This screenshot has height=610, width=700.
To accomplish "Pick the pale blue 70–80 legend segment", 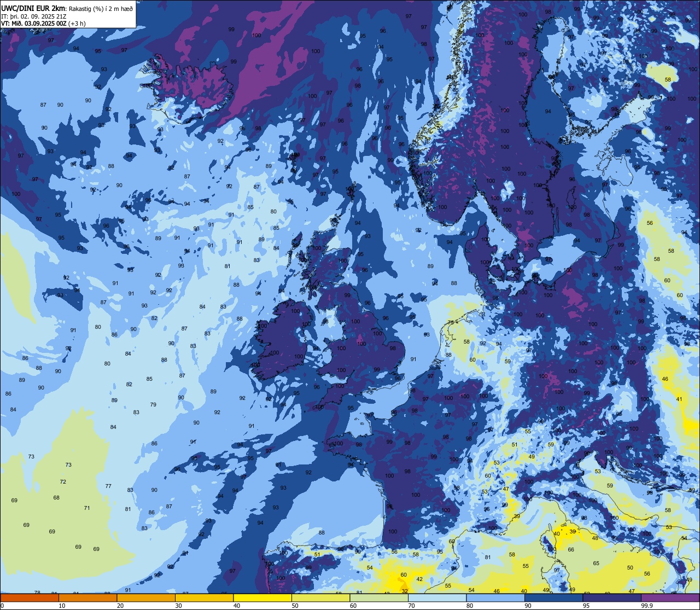I will [x=437, y=597].
